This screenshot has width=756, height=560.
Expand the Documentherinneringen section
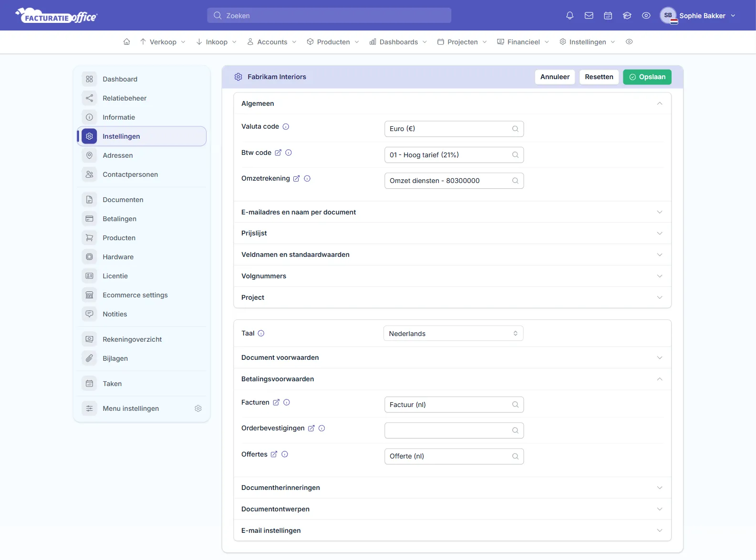(x=452, y=488)
